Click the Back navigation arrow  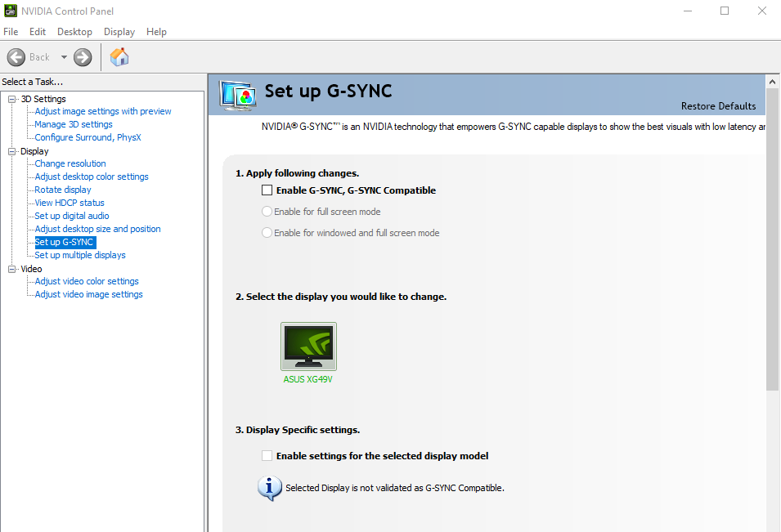[16, 57]
